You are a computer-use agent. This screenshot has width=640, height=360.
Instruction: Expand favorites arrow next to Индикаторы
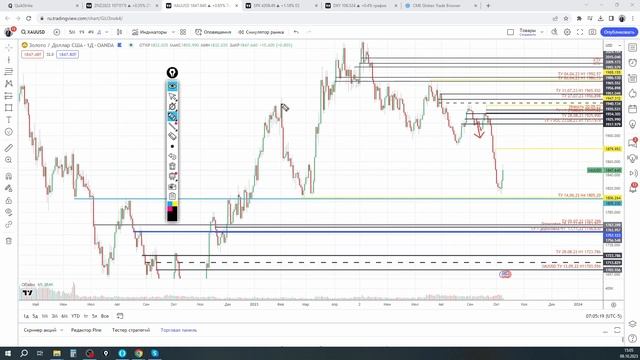click(x=173, y=32)
